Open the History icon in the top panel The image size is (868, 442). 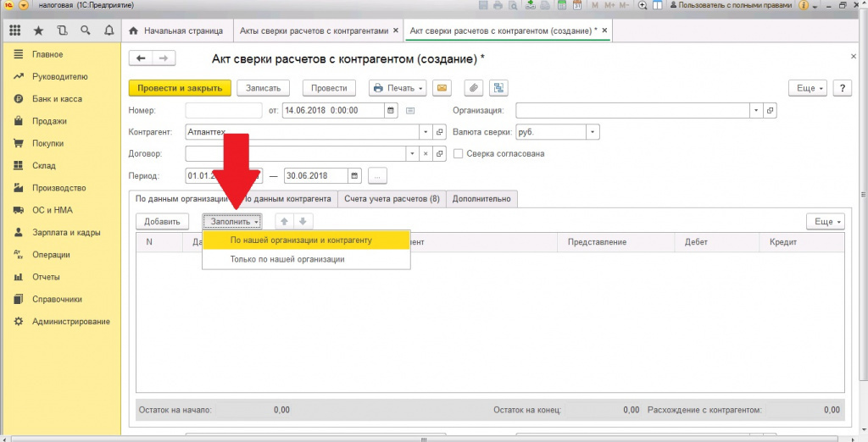click(62, 31)
